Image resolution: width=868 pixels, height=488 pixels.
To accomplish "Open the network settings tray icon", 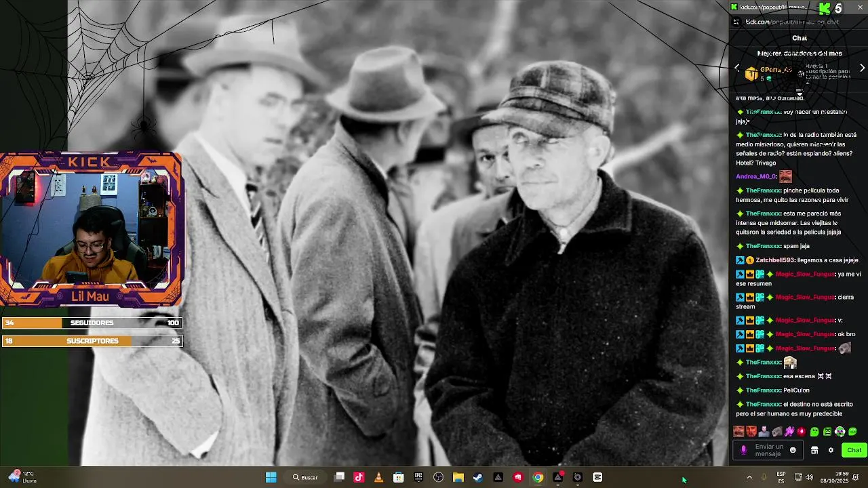I will point(798,477).
